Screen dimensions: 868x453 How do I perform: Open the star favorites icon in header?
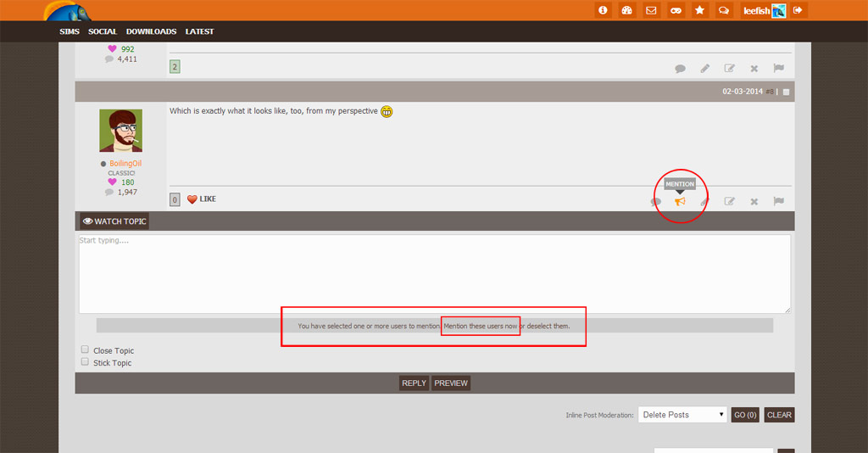point(699,10)
